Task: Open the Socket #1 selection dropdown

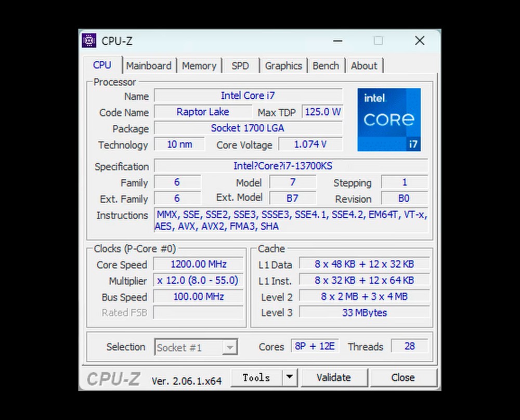Action: tap(196, 347)
